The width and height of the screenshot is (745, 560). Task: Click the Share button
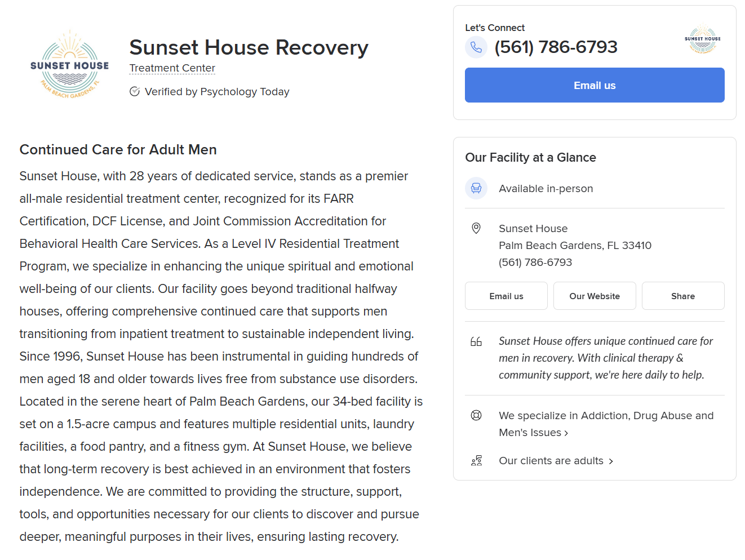coord(683,296)
